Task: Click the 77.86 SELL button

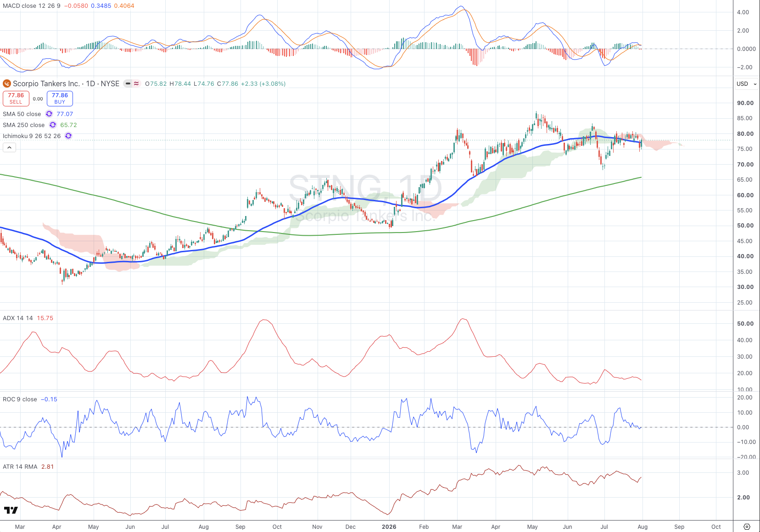Action: (x=16, y=98)
